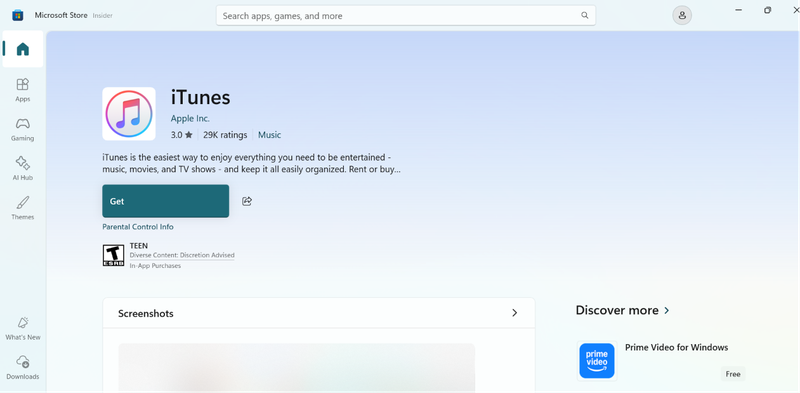
Task: Open the Music category link
Action: tap(269, 135)
